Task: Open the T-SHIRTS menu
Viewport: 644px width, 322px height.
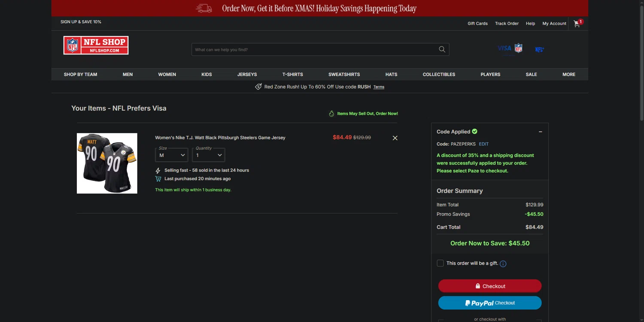Action: point(293,74)
